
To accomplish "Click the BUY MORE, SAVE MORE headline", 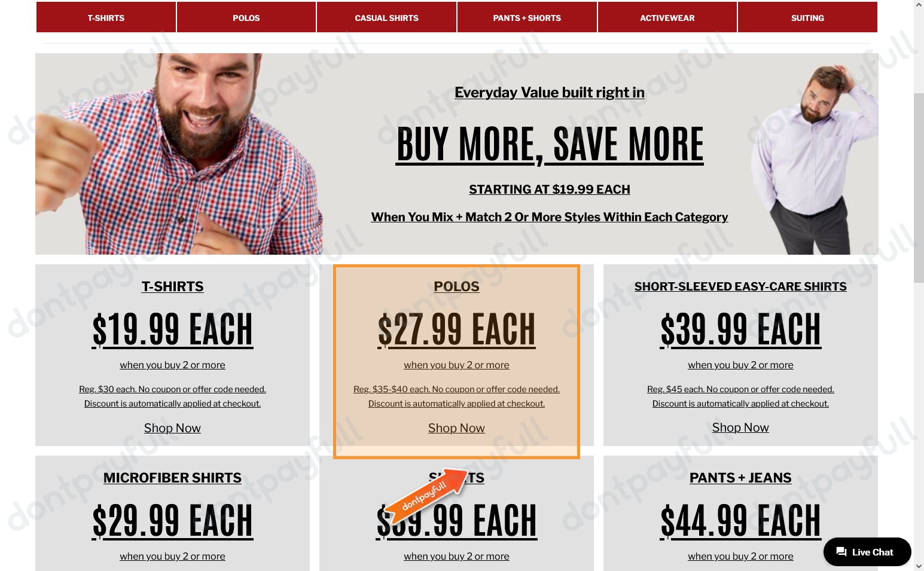I will (550, 144).
